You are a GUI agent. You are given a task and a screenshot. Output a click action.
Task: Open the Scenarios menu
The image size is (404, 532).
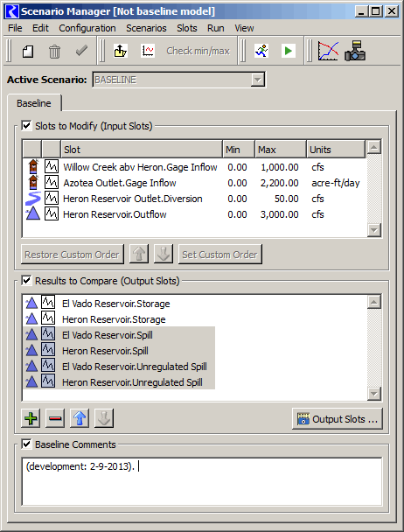(146, 28)
